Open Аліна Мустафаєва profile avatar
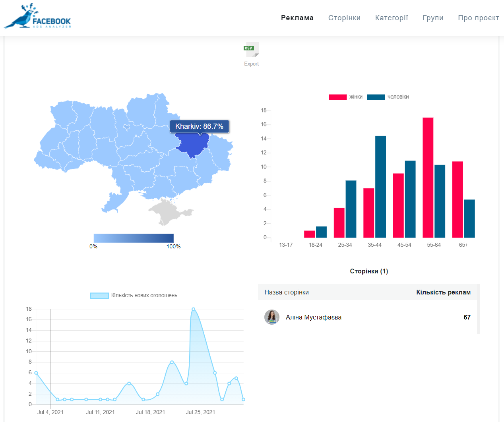 272,317
